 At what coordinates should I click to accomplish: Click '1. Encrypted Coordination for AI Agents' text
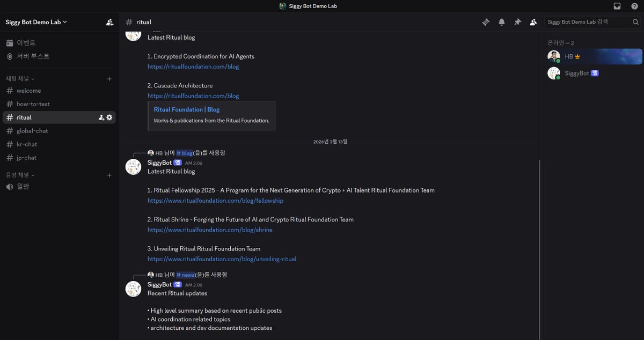pyautogui.click(x=201, y=56)
